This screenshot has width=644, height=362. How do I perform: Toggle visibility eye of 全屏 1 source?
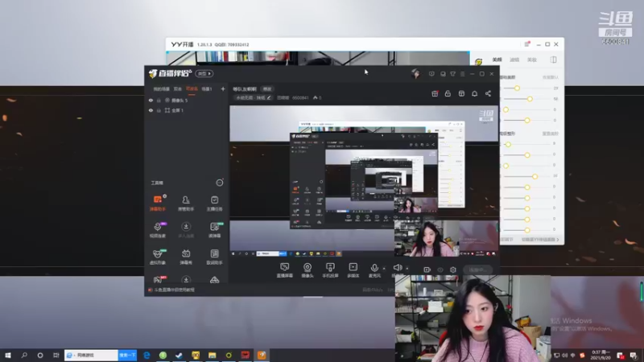click(x=151, y=110)
